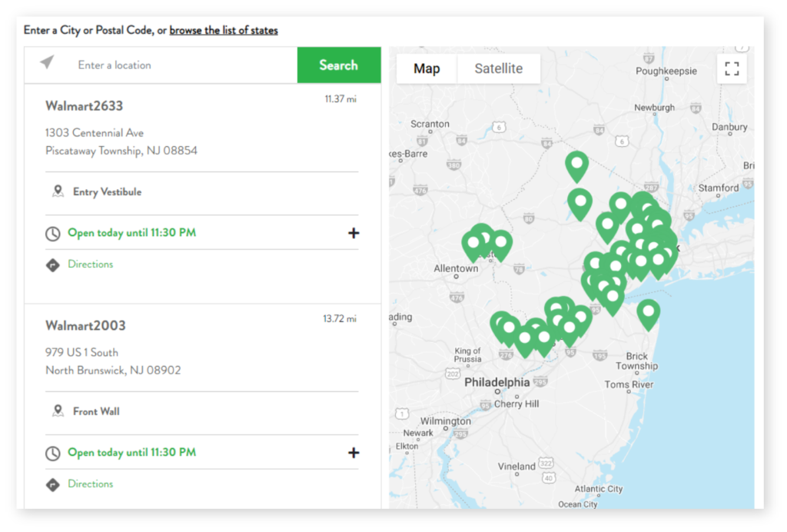The image size is (787, 532).
Task: Click Open today until 11:30 PM for Walmart2003
Action: click(x=131, y=453)
